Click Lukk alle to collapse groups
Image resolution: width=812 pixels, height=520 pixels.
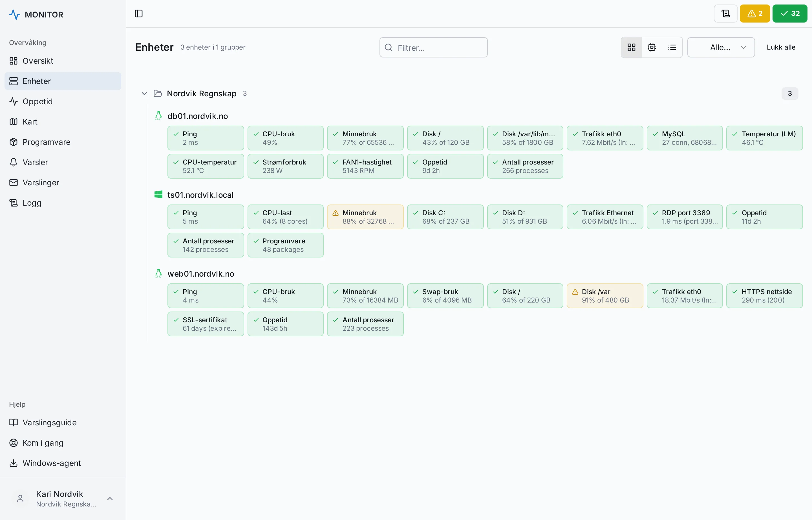point(781,47)
